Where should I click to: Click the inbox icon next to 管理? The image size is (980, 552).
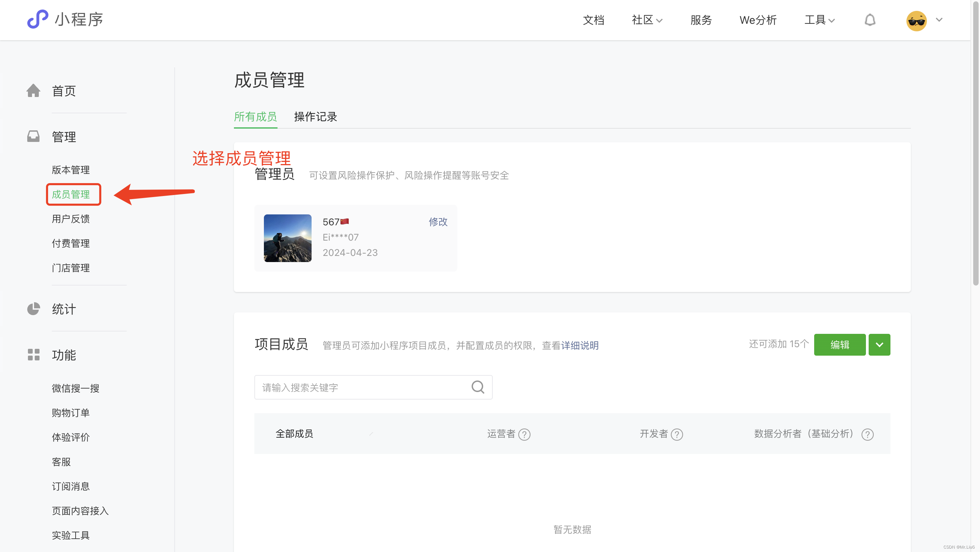[x=33, y=136]
